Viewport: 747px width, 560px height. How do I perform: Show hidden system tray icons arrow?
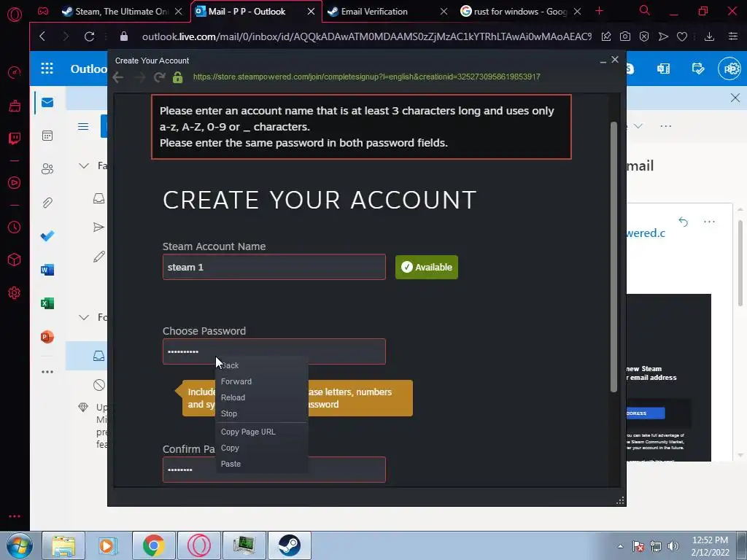620,546
